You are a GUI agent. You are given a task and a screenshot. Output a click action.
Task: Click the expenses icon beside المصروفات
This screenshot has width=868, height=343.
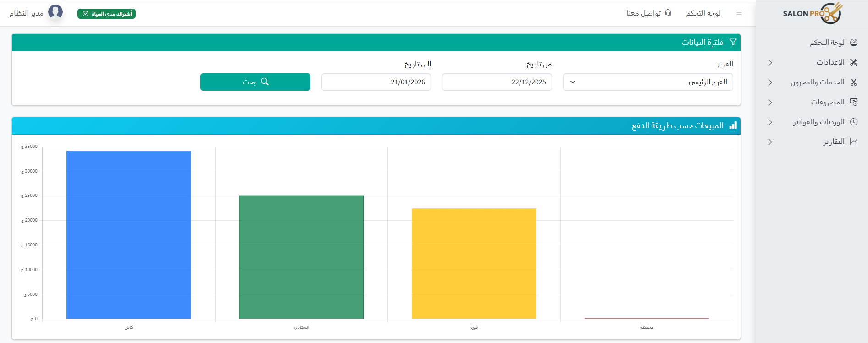(853, 102)
